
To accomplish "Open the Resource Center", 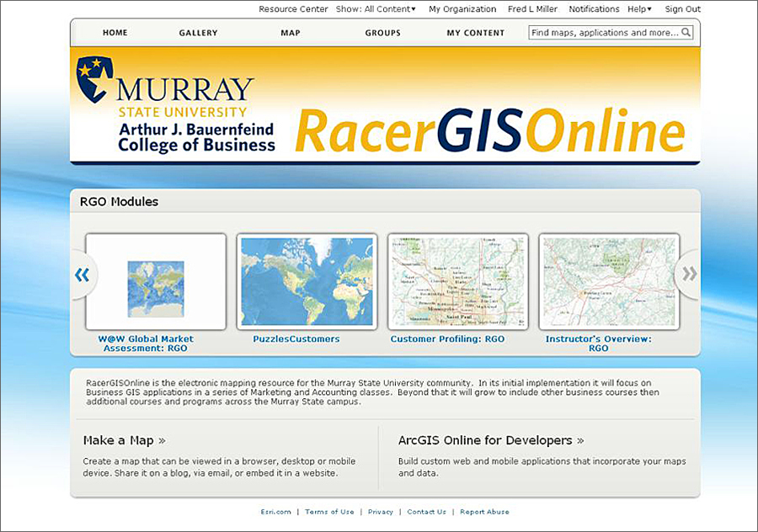I will click(293, 8).
